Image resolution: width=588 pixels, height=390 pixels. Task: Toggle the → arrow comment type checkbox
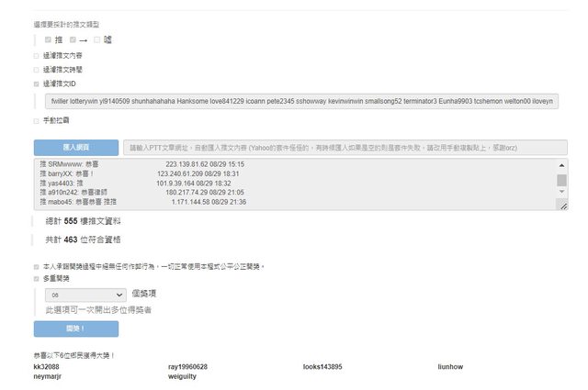point(71,39)
